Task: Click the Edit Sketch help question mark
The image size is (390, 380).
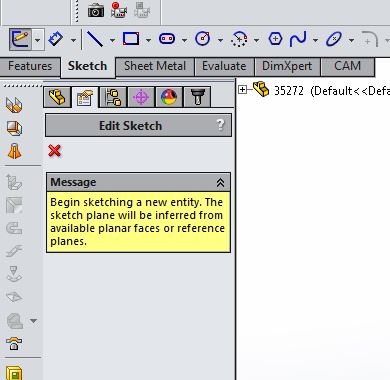Action: coord(220,125)
